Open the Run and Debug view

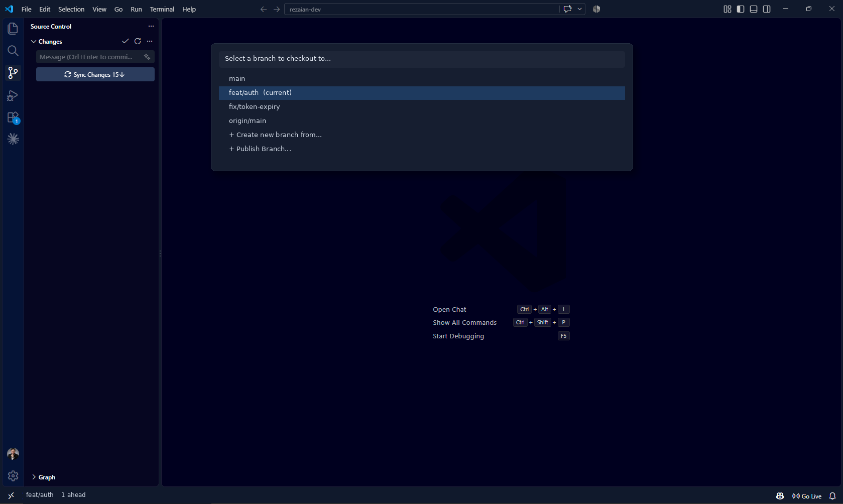coord(13,95)
